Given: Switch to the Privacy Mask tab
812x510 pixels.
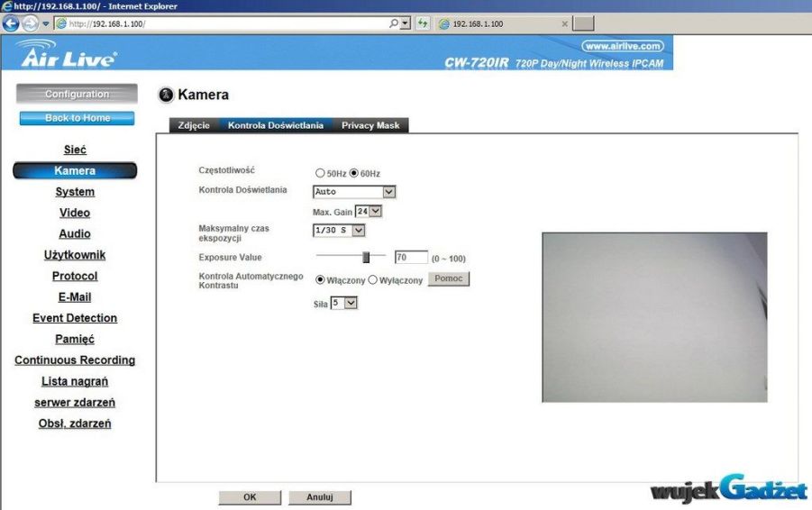Looking at the screenshot, I should tap(370, 125).
